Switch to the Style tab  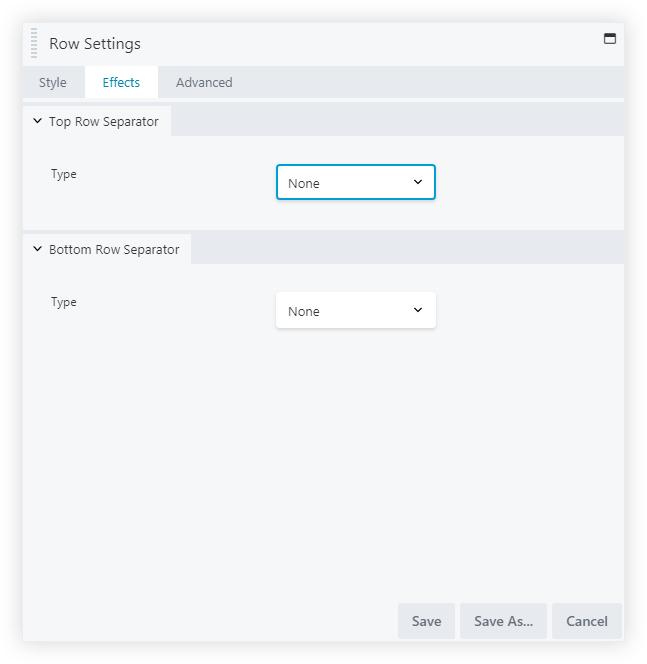click(53, 83)
